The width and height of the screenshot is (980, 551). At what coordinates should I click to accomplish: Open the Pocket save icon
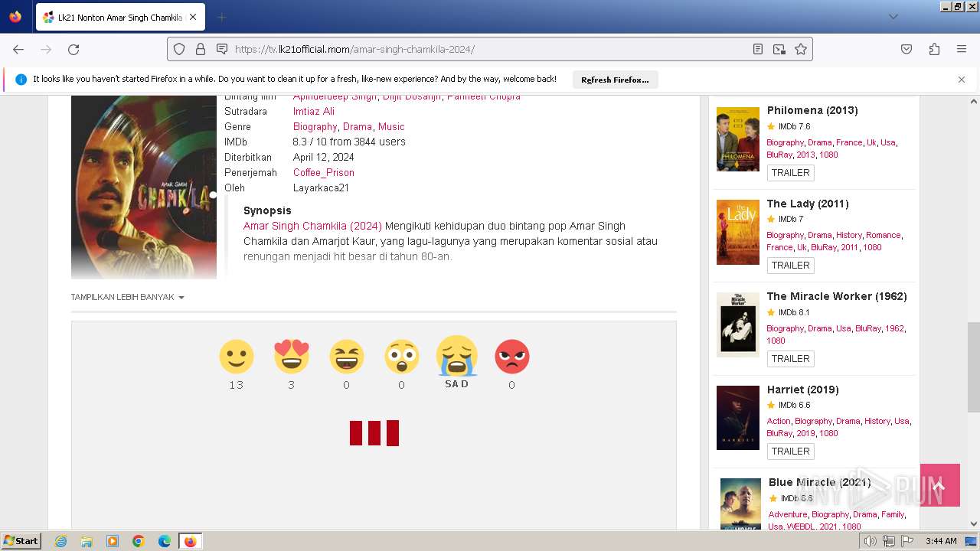[906, 49]
